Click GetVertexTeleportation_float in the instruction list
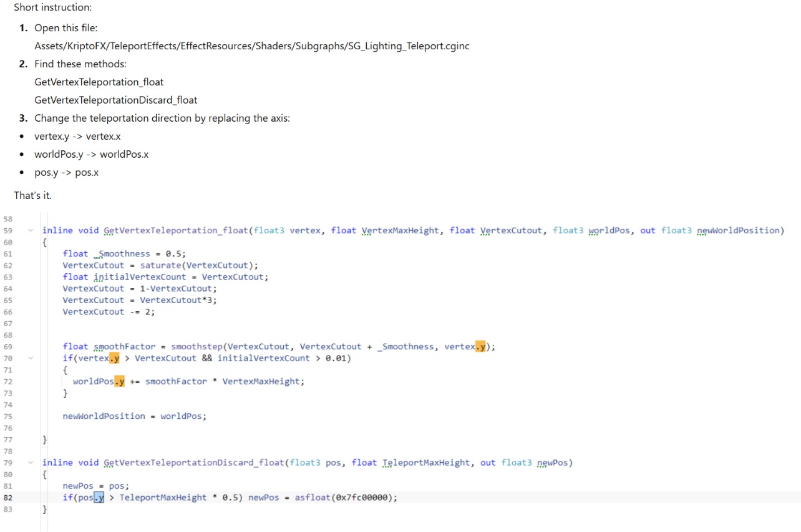 point(99,82)
